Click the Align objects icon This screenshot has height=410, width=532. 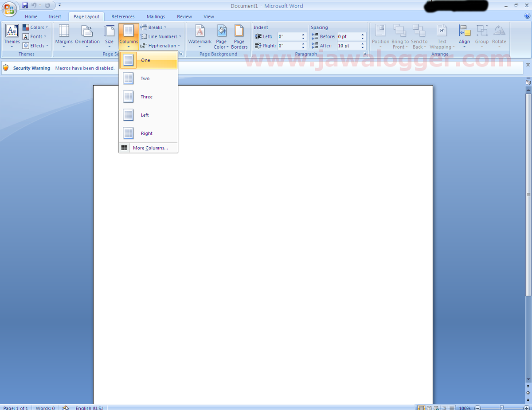[x=465, y=31]
